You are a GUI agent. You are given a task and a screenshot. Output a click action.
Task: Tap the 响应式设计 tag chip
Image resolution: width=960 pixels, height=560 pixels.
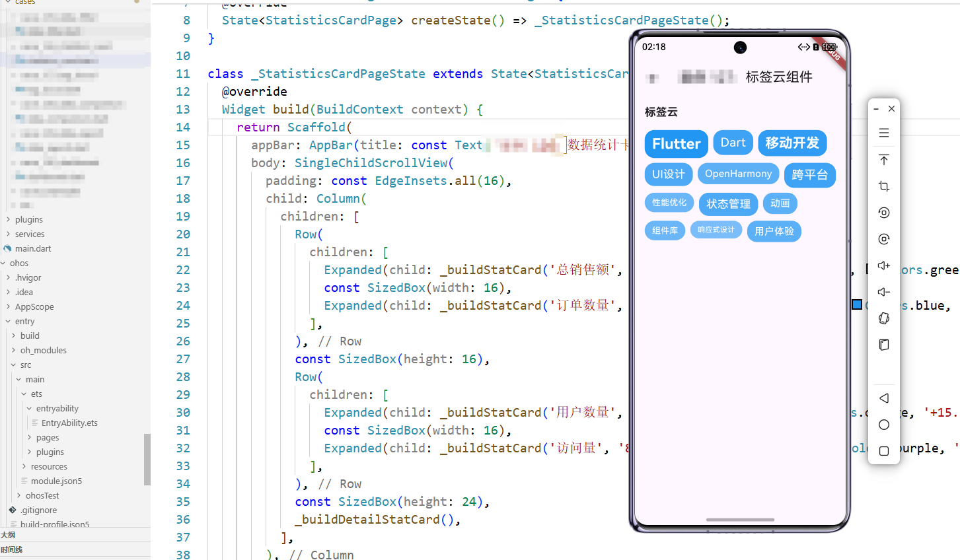pos(716,230)
